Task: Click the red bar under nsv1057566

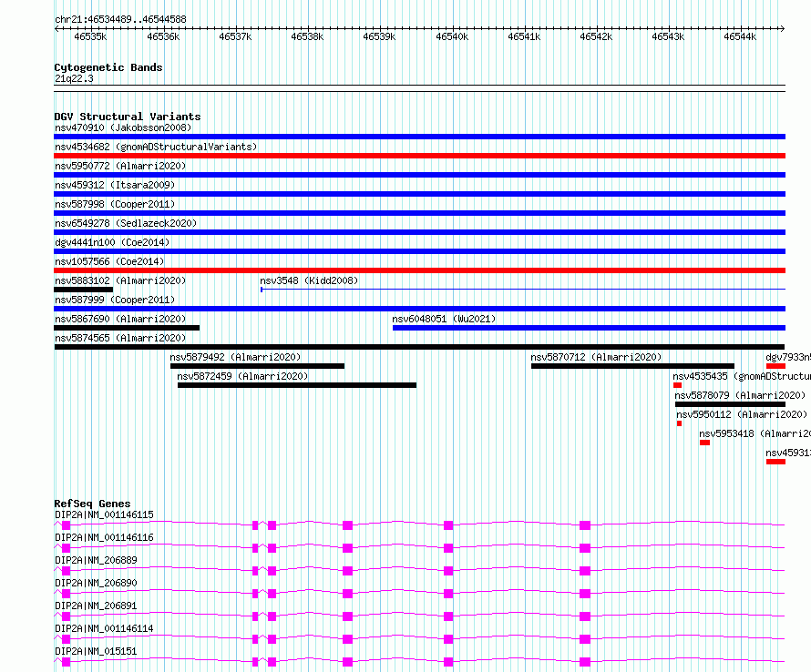Action: click(419, 270)
